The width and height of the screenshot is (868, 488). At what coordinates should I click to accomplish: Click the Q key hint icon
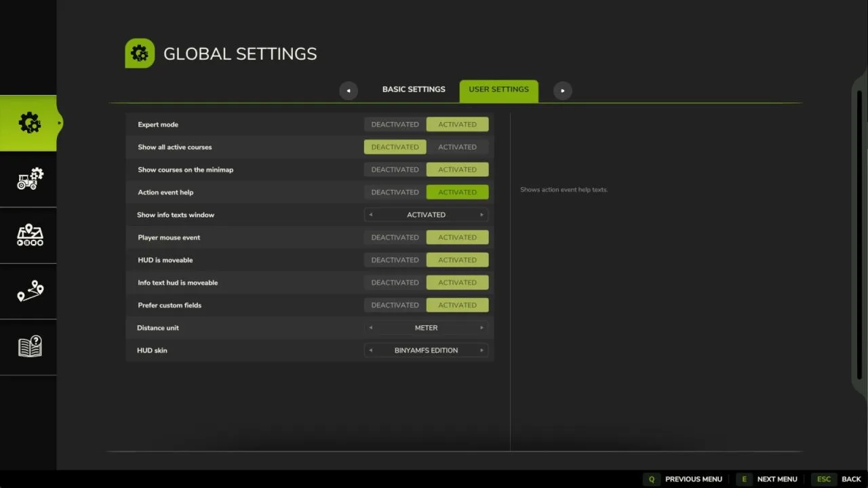click(652, 479)
